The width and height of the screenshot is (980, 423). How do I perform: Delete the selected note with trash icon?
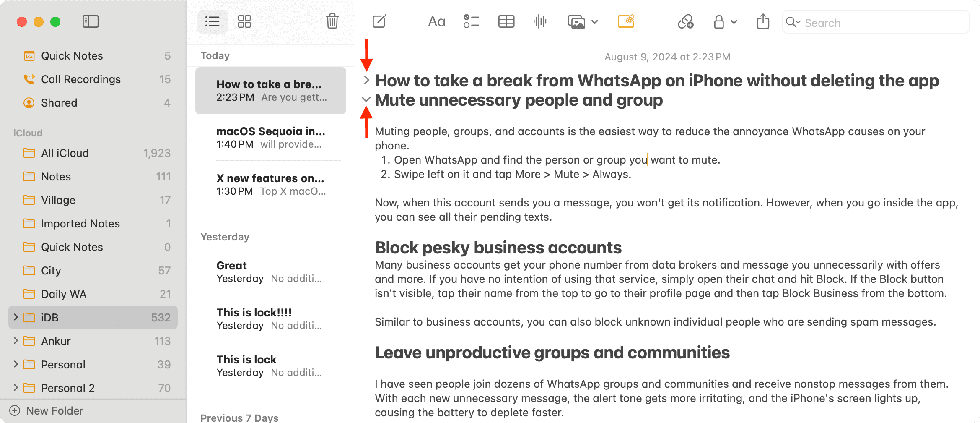click(332, 21)
